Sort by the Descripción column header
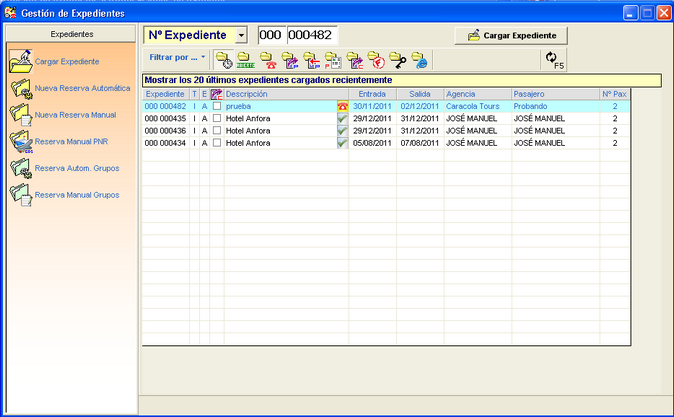The image size is (674, 417). click(x=286, y=94)
